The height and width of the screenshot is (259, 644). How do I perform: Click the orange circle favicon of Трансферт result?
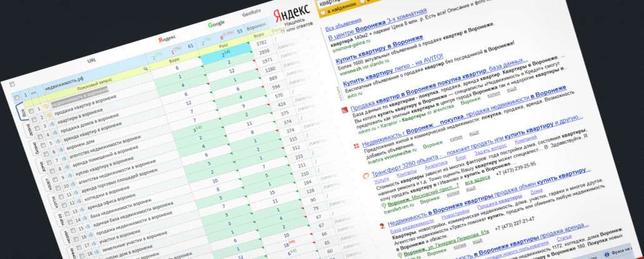click(x=367, y=176)
